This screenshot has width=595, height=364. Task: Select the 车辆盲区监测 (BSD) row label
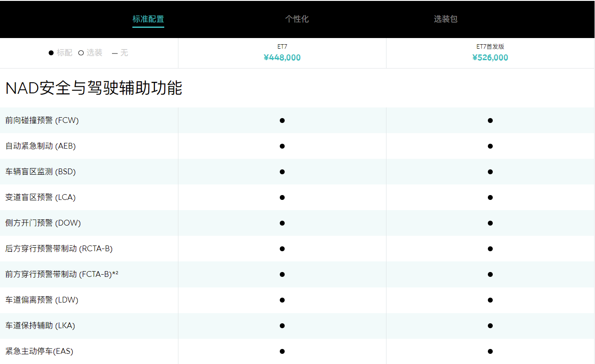coord(40,172)
